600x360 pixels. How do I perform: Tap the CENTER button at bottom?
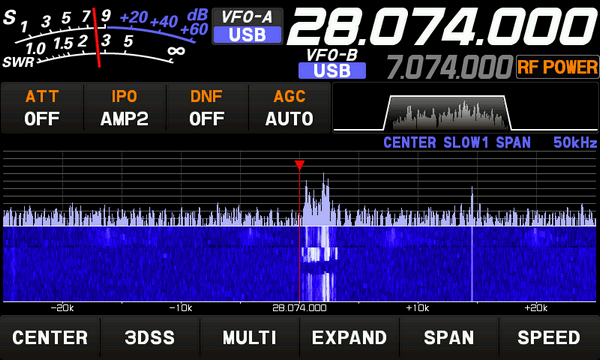coord(50,337)
